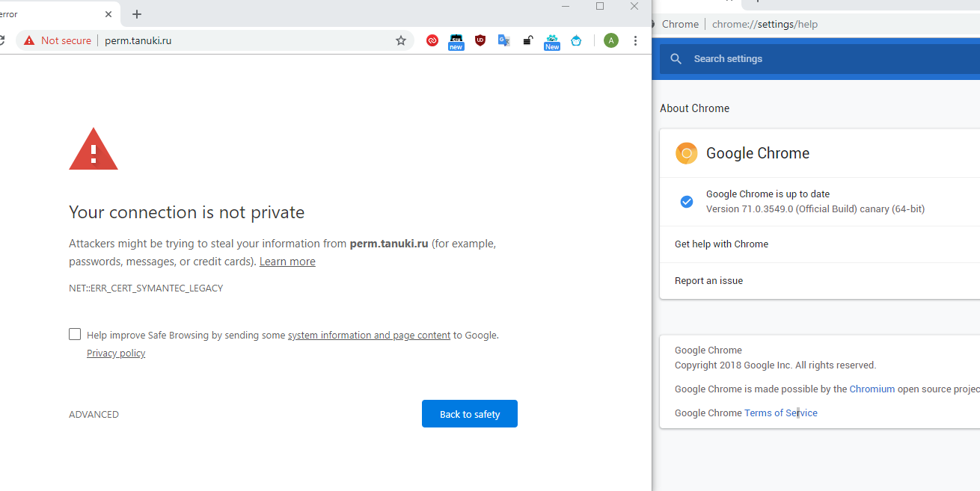The height and width of the screenshot is (491, 980).
Task: Expand the ADVANCED section
Action: click(x=94, y=414)
